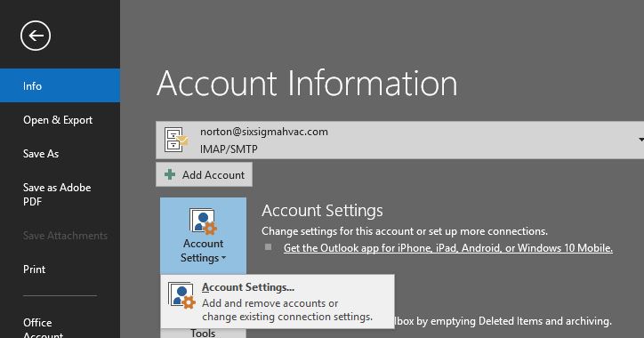
Task: Click the greyed Save Attachments item
Action: pos(65,236)
